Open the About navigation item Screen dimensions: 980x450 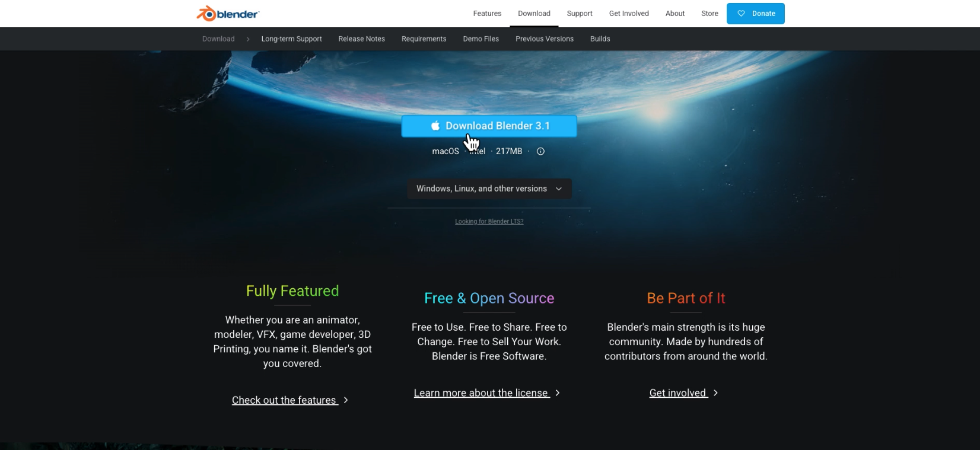click(x=675, y=14)
